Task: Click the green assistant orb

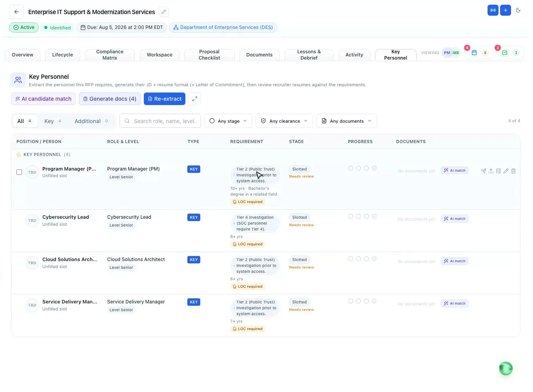Action: 506,368
